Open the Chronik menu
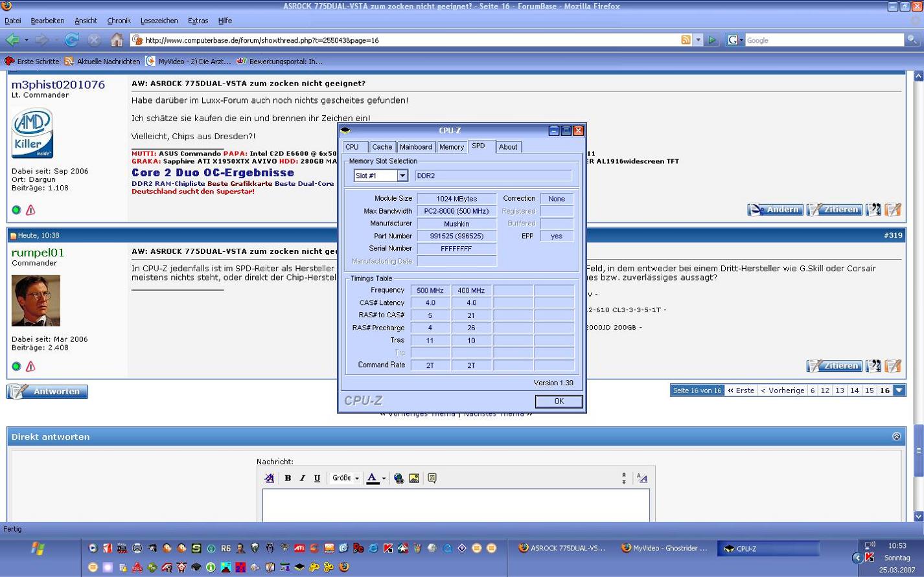Image resolution: width=924 pixels, height=577 pixels. click(x=119, y=21)
